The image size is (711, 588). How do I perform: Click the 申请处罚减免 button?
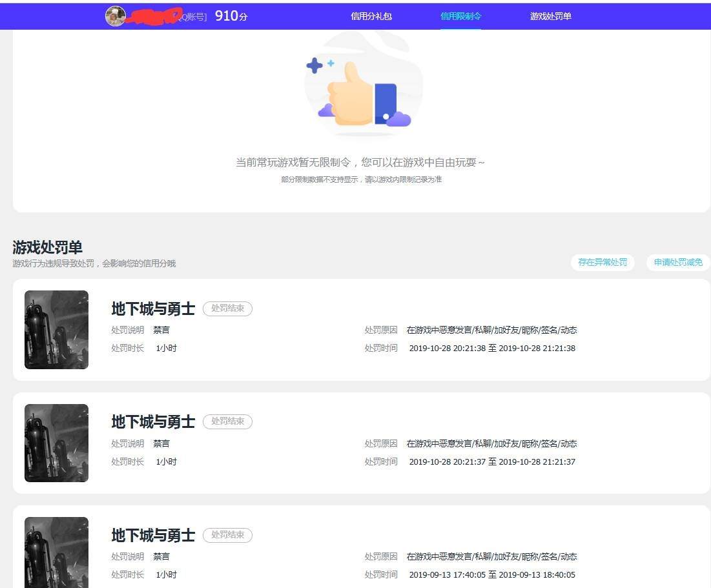pyautogui.click(x=678, y=262)
